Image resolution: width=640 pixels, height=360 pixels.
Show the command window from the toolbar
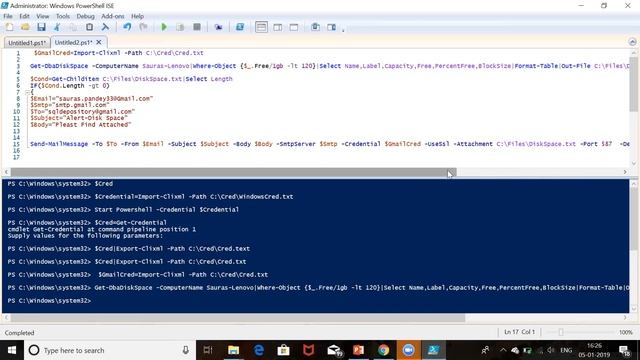coord(315,27)
